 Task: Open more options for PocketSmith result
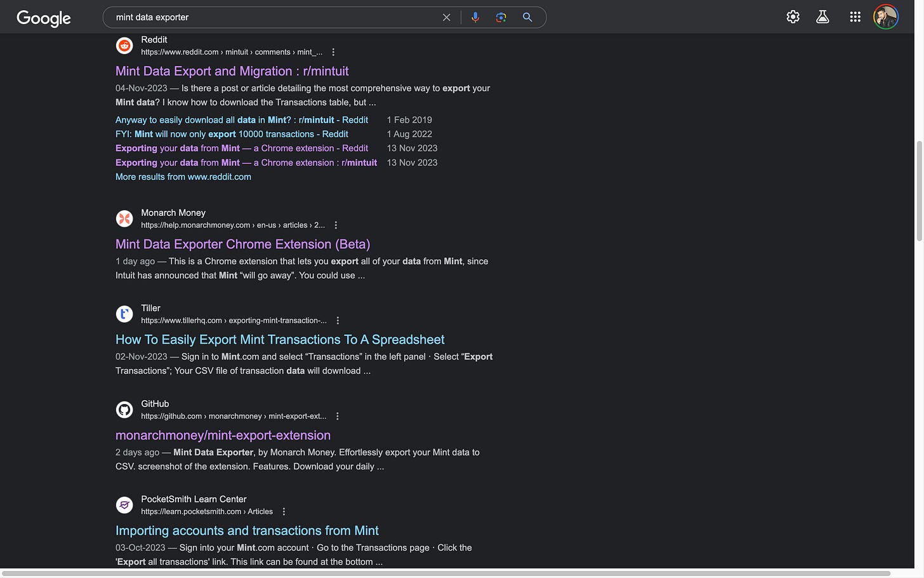click(284, 511)
